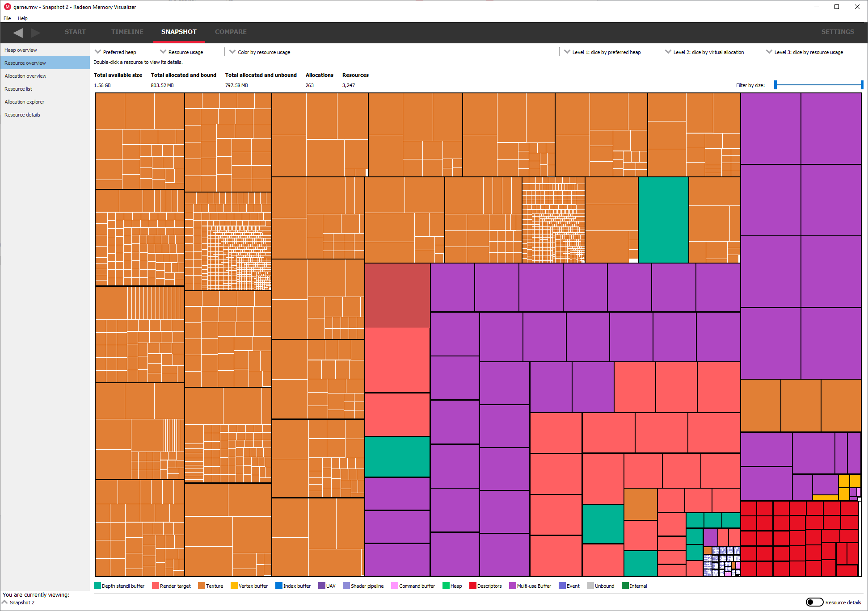Click the forward navigation arrow
This screenshot has height=611, width=868.
(x=35, y=33)
